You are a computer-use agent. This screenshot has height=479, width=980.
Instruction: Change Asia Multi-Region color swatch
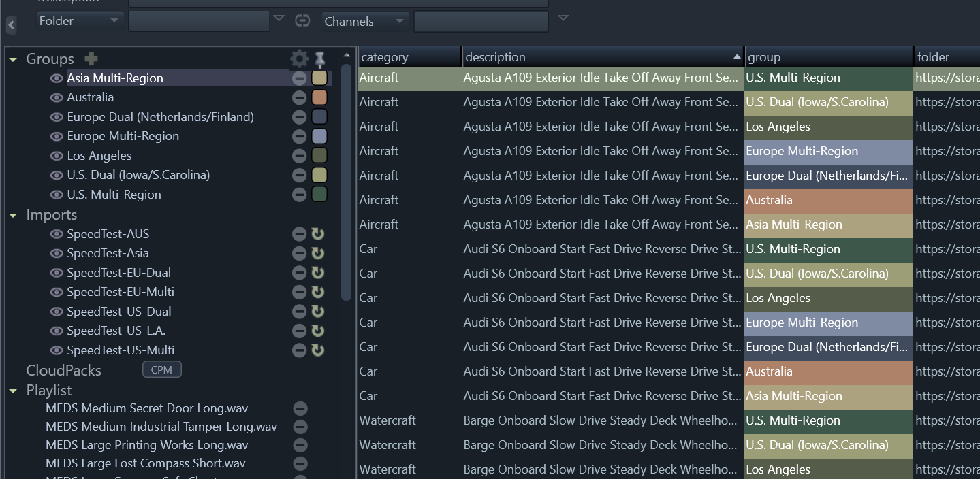319,78
